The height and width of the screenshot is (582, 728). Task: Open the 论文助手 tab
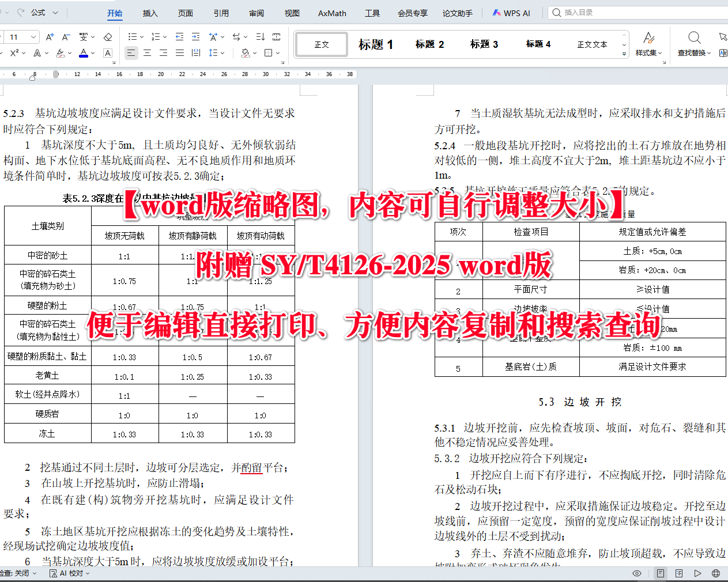458,13
